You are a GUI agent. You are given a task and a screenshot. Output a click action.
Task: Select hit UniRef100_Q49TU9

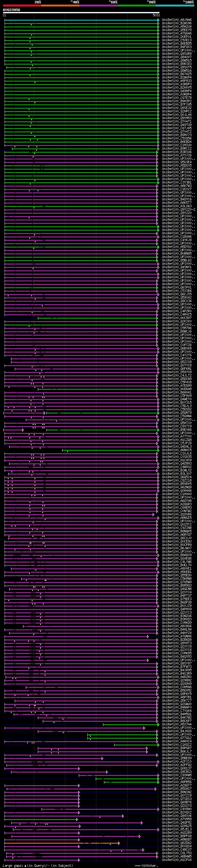177,125
